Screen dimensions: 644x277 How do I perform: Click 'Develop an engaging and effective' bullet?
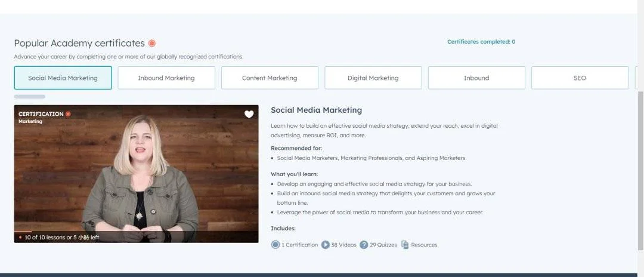tap(374, 184)
